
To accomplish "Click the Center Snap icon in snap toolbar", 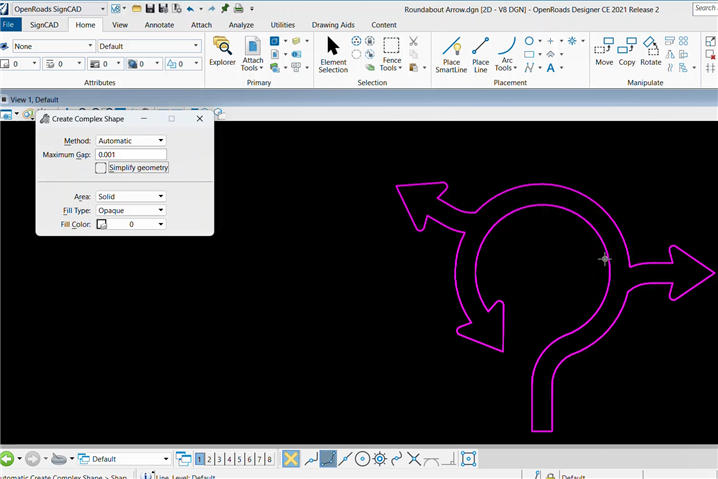I will tap(362, 459).
